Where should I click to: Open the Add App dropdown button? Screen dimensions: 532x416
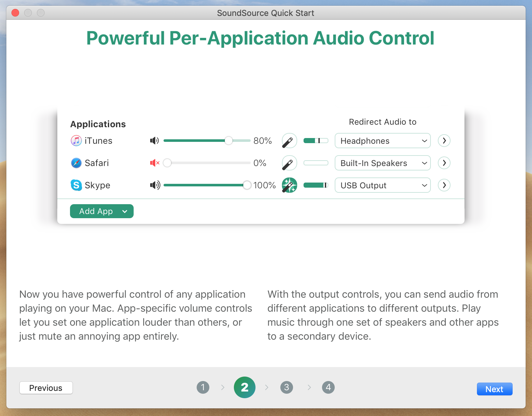(x=102, y=211)
